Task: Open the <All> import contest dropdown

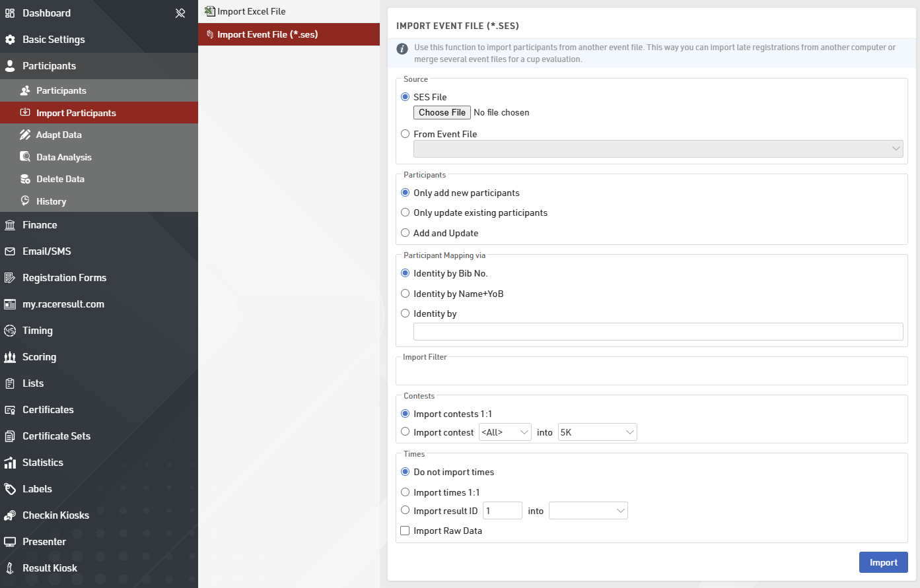Action: (505, 432)
